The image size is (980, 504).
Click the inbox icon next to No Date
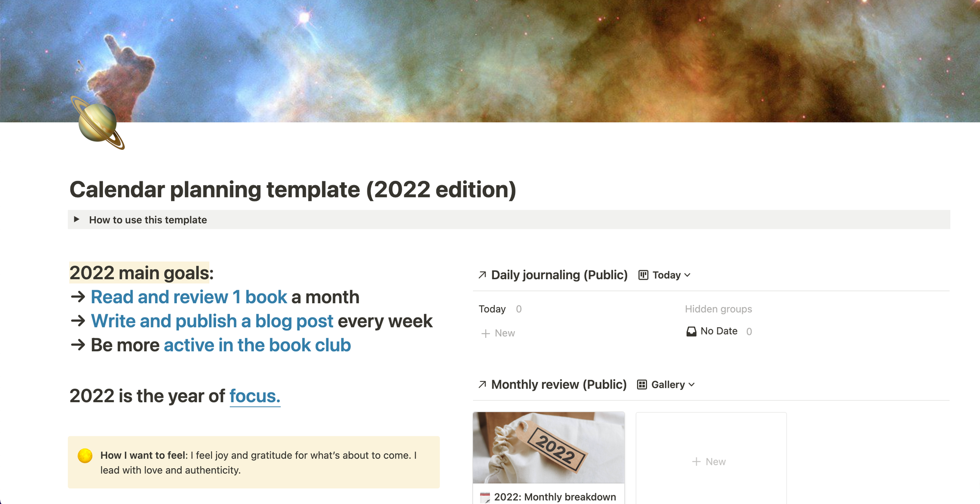(690, 331)
